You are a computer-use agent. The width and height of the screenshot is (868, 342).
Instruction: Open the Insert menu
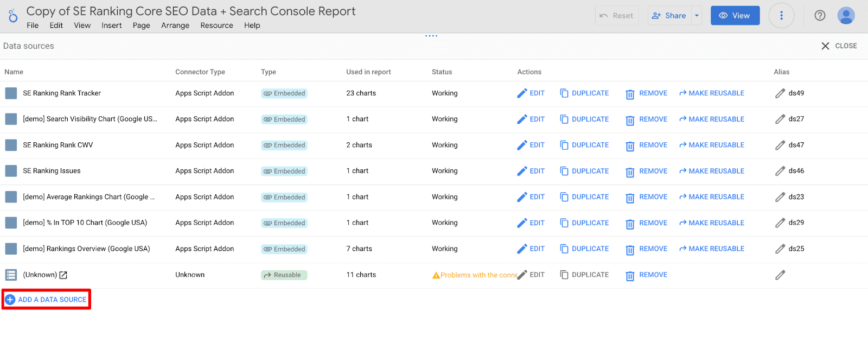point(112,26)
